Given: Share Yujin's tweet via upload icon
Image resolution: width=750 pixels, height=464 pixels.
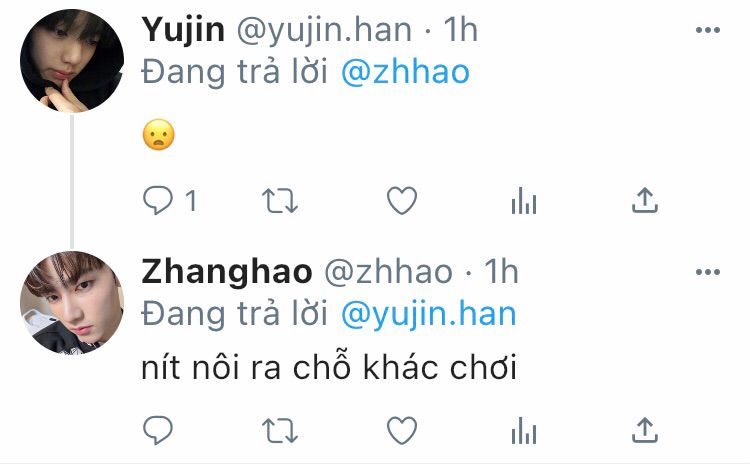Looking at the screenshot, I should 645,199.
